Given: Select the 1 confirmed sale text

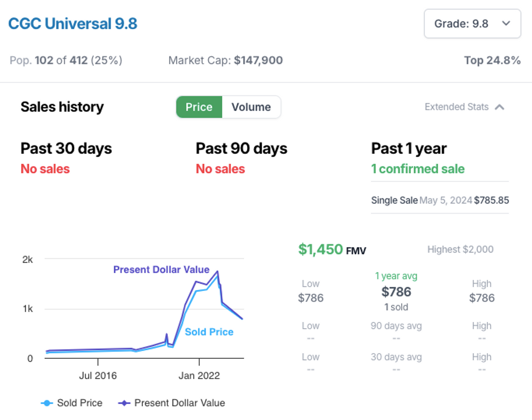Looking at the screenshot, I should point(418,169).
